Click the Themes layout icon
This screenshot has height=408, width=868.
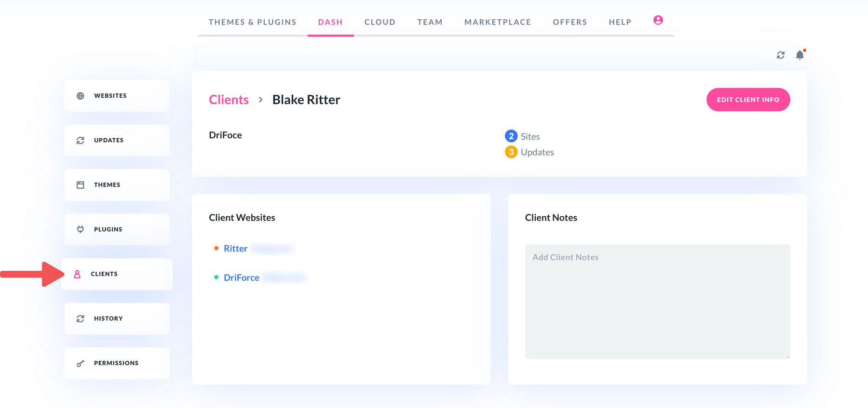tap(81, 185)
